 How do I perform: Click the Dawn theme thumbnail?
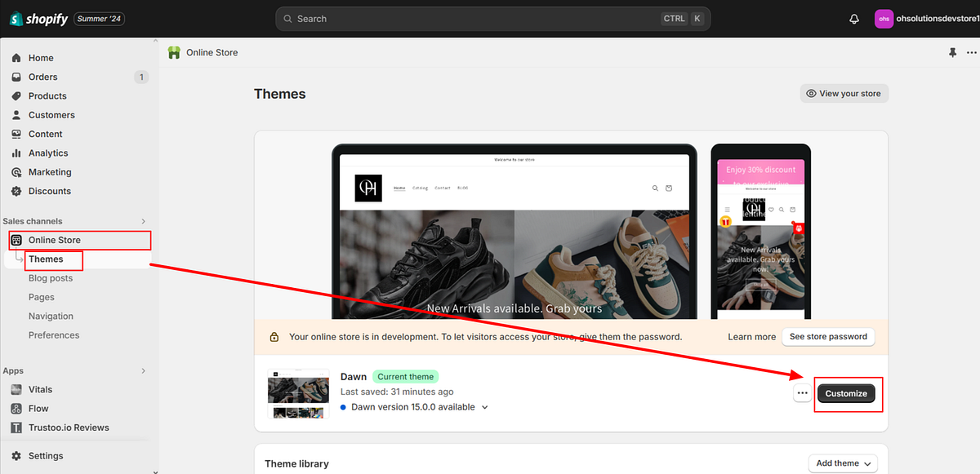[x=298, y=392]
